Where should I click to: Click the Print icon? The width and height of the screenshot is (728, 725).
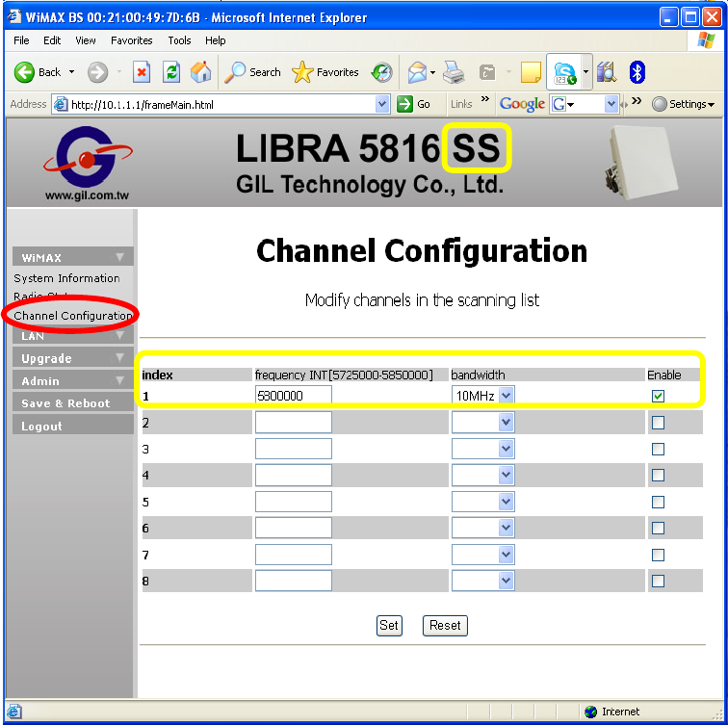[454, 72]
